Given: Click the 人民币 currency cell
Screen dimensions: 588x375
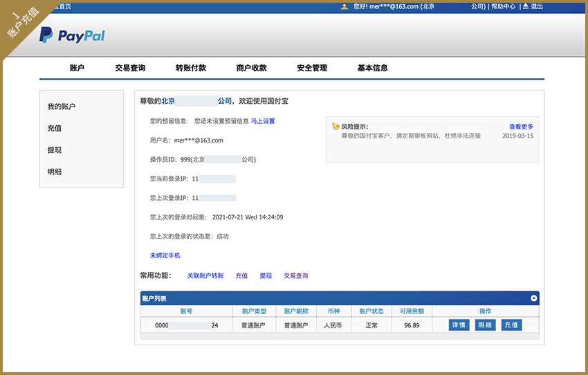Looking at the screenshot, I should [x=333, y=325].
